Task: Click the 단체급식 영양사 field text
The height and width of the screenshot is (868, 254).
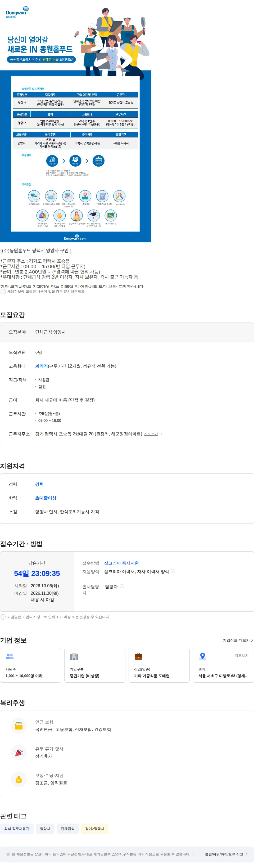Action: point(51,332)
